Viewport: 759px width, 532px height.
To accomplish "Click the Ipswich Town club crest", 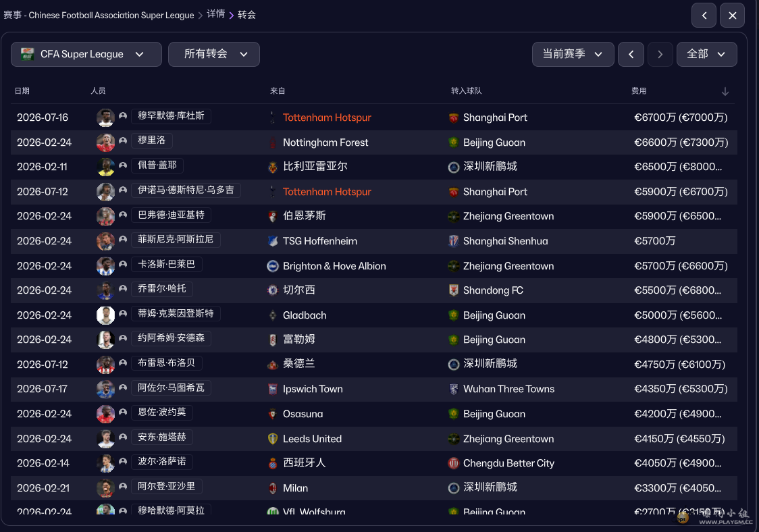I will click(x=273, y=389).
